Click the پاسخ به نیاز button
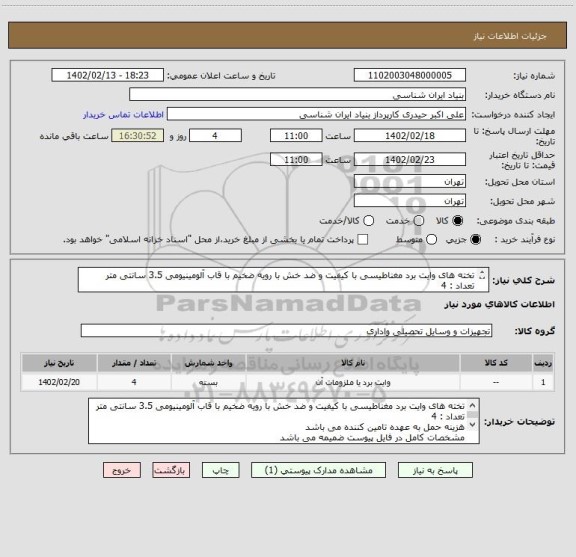This screenshot has height=557, width=576. tap(435, 470)
